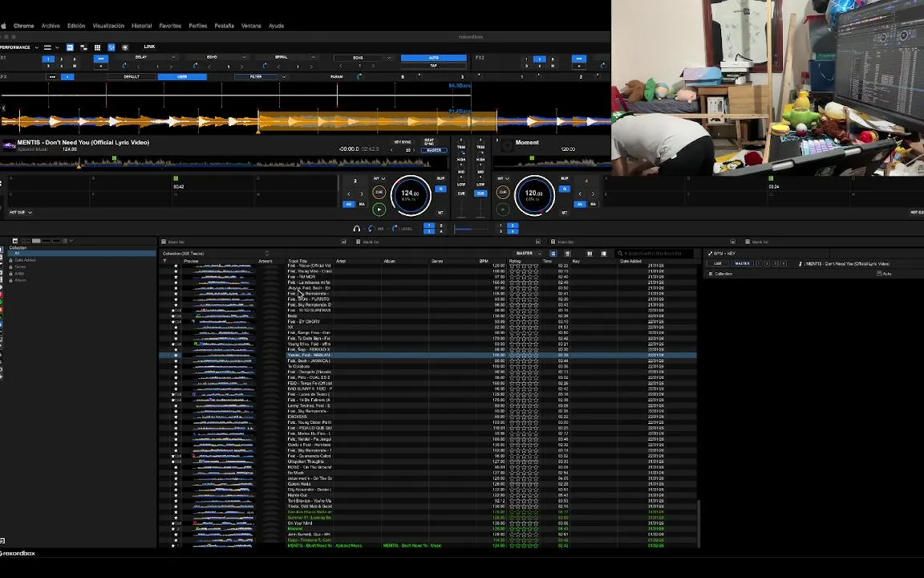The image size is (924, 578).
Task: Select the Date Added tree item
Action: pos(25,260)
